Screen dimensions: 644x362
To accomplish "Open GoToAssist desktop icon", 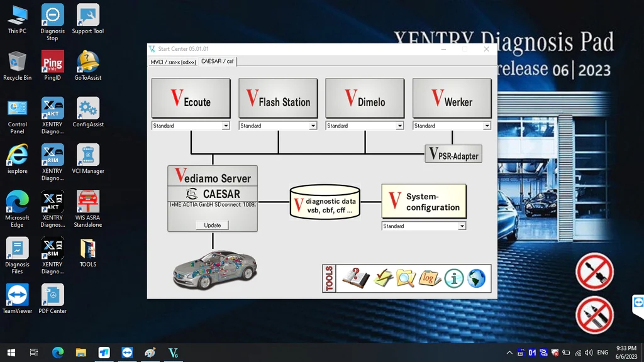I will point(88,66).
